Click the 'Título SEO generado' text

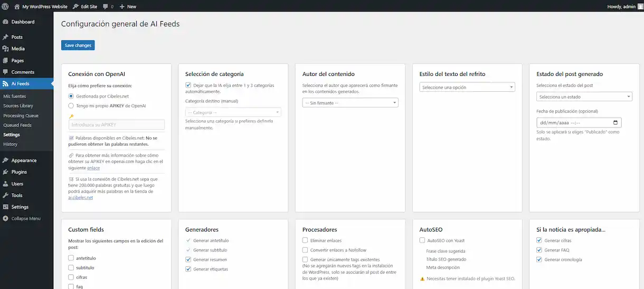coord(446,259)
